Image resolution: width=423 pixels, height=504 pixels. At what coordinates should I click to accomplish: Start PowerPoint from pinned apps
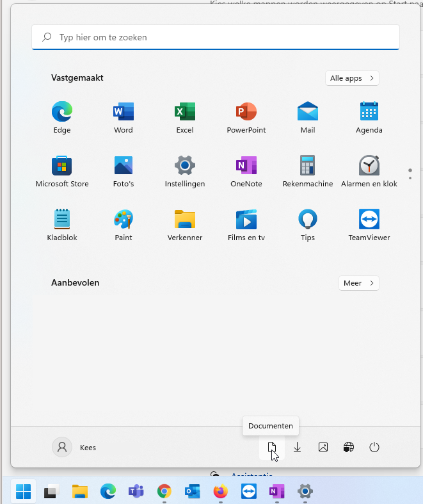tap(246, 117)
